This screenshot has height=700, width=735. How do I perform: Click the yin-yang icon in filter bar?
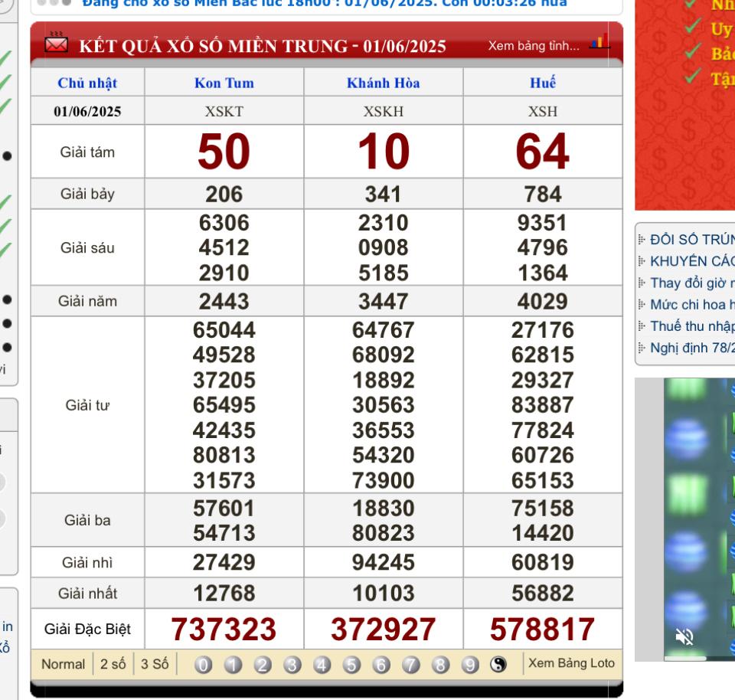pos(498,664)
